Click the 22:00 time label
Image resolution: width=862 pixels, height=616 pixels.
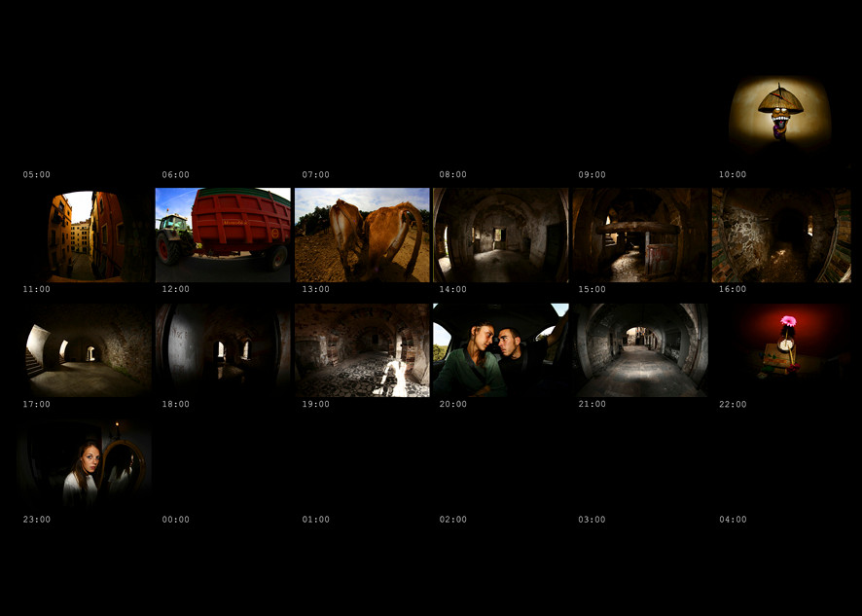point(733,404)
